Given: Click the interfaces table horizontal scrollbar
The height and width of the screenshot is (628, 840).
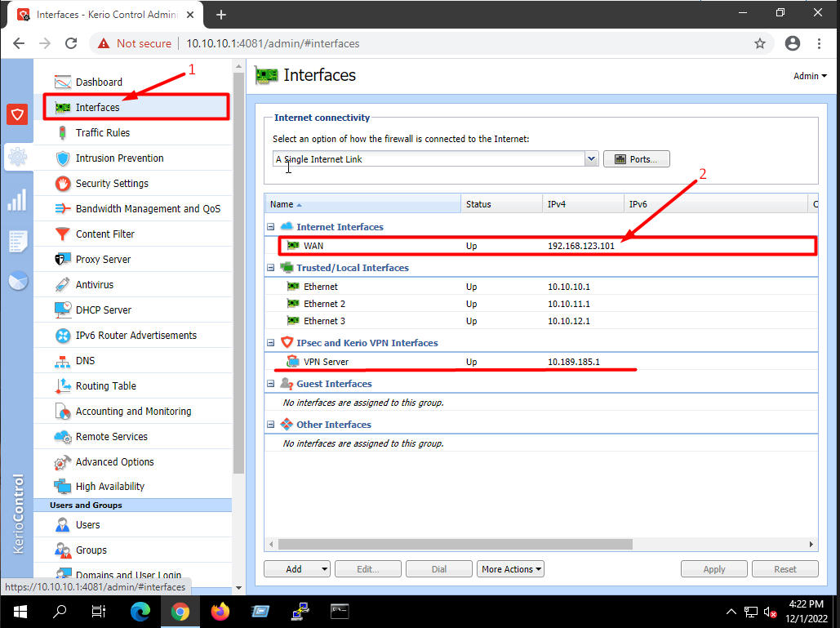Looking at the screenshot, I should pos(456,545).
